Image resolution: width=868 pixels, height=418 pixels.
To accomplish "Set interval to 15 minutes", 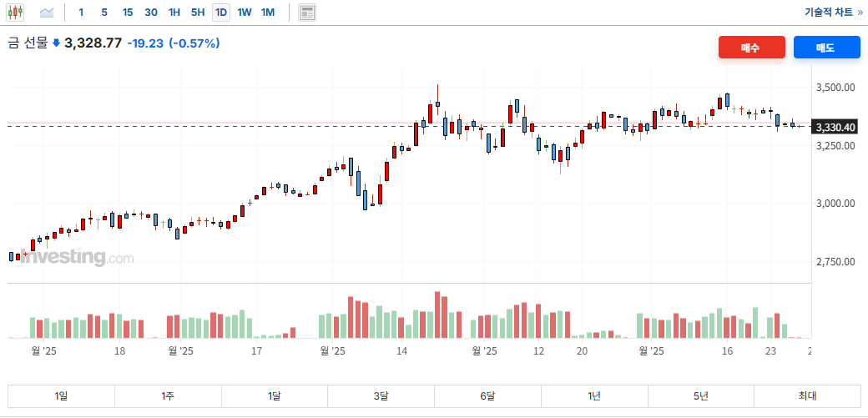I will coord(128,13).
